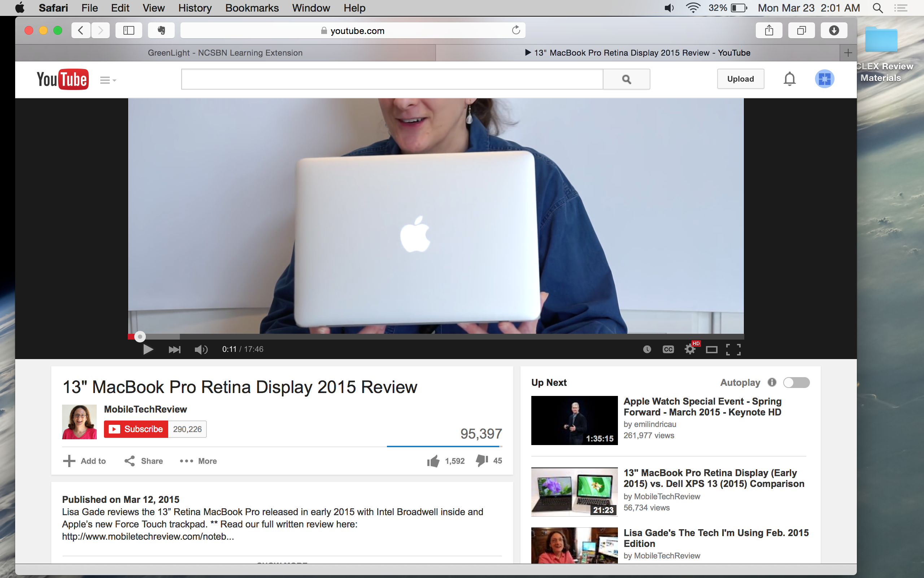Skip to next video
Screen dimensions: 924x578
coord(174,349)
